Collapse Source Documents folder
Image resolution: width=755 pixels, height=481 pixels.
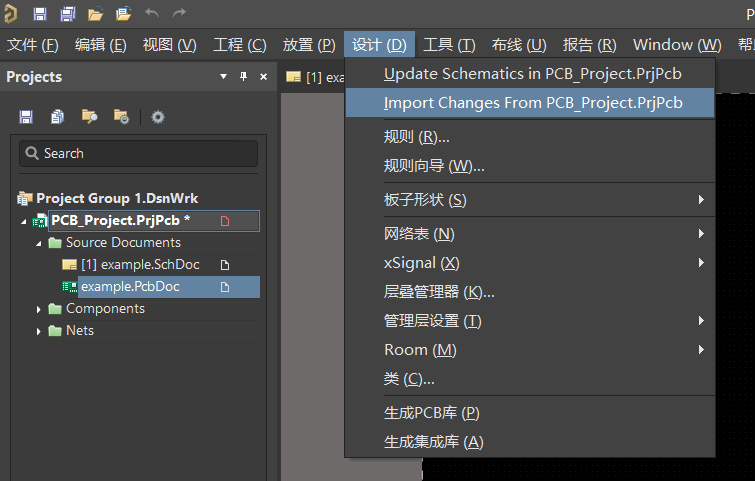(x=39, y=244)
